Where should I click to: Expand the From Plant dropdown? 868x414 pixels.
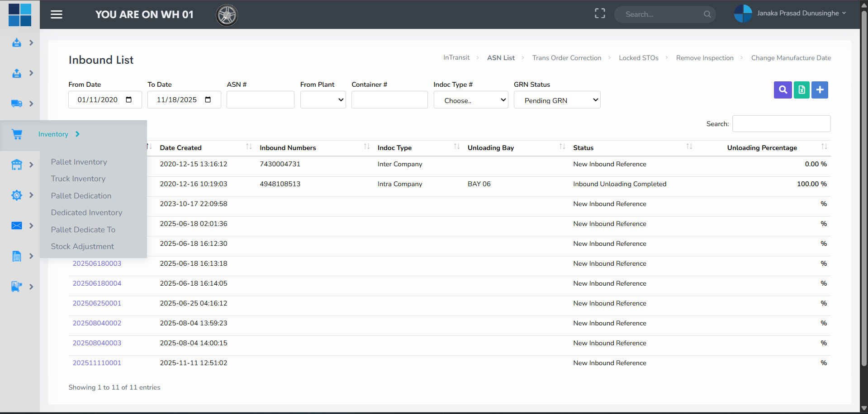323,100
